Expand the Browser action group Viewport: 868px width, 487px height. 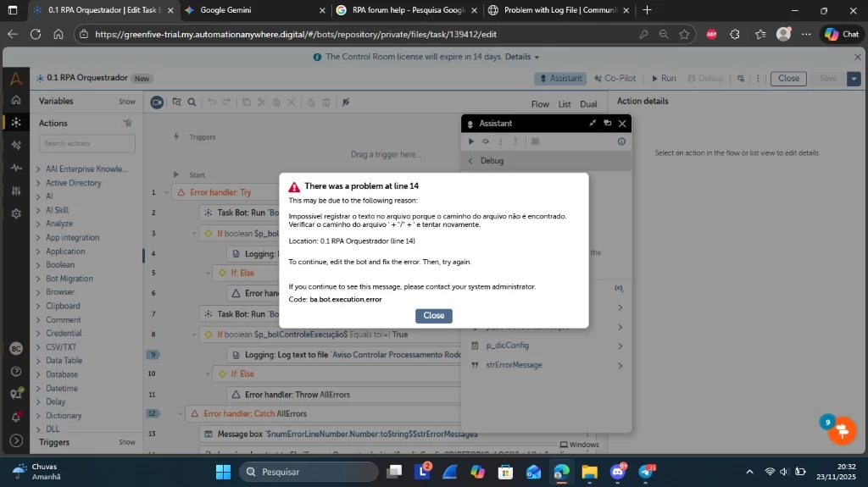click(x=38, y=292)
